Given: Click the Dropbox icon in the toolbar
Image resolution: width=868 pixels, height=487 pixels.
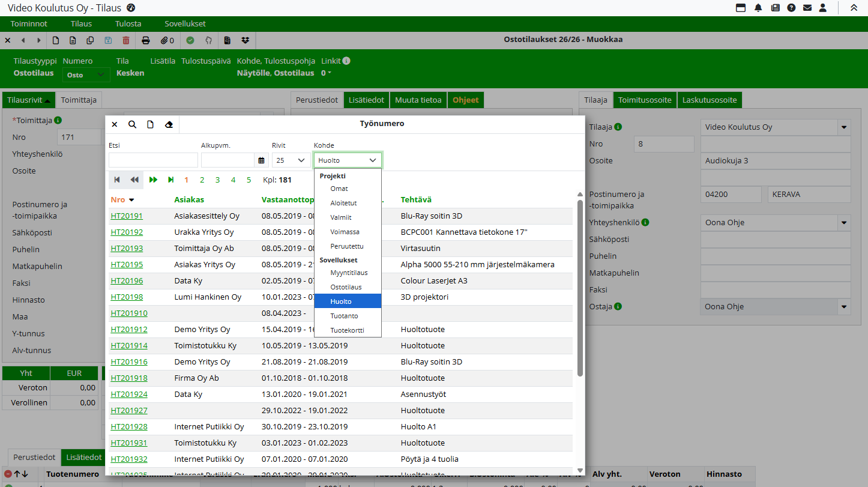Looking at the screenshot, I should (x=245, y=40).
